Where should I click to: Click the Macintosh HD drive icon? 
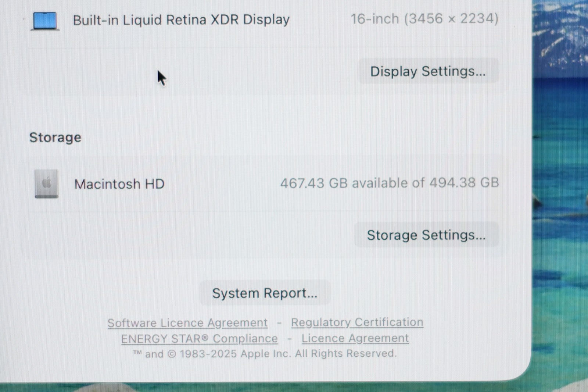tap(46, 183)
